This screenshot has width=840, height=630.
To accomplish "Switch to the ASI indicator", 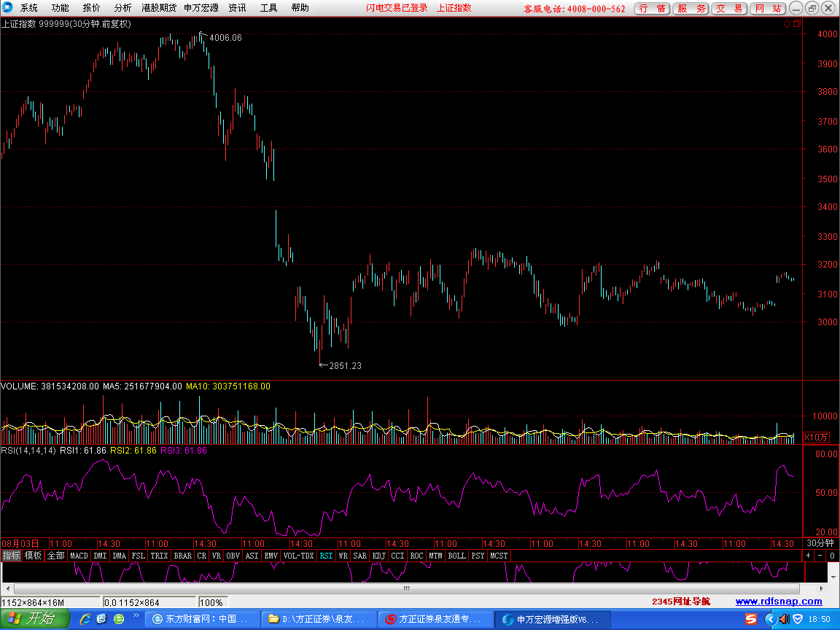I will (252, 556).
